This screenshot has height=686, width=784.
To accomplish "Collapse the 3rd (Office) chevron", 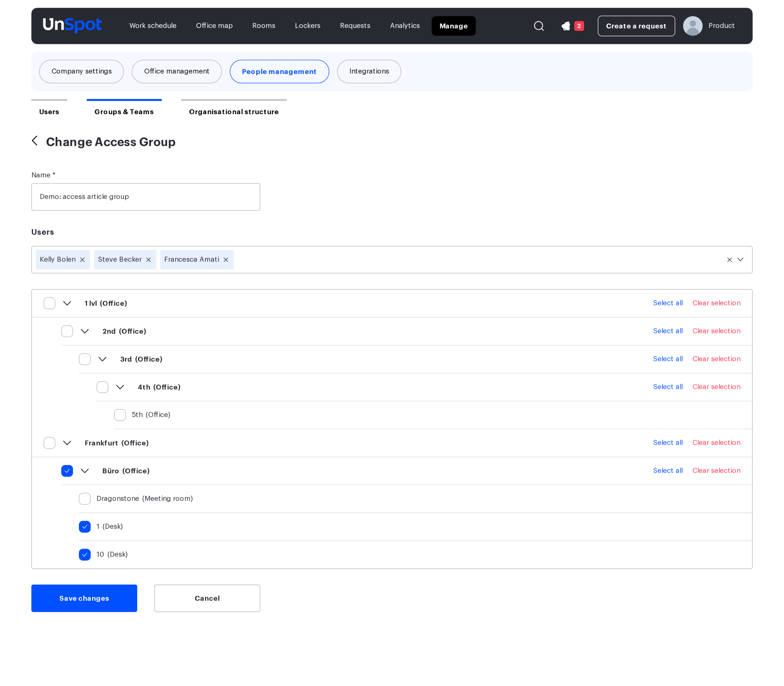I will tap(102, 359).
